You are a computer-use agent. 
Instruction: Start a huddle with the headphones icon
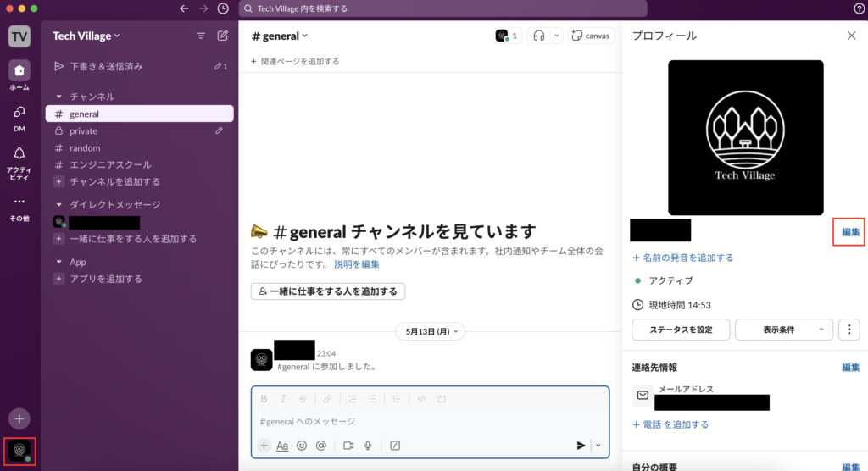[537, 36]
